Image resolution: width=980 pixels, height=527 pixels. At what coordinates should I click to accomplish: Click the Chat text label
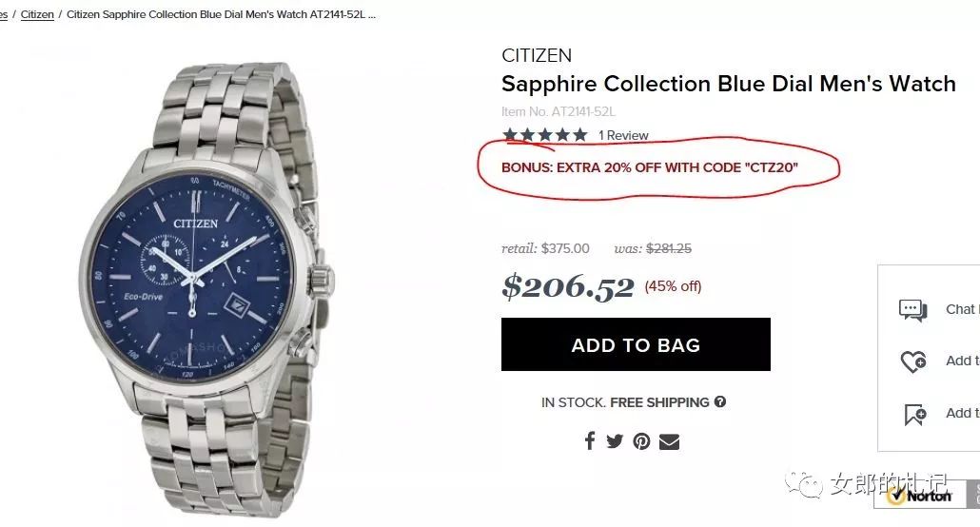tap(960, 309)
